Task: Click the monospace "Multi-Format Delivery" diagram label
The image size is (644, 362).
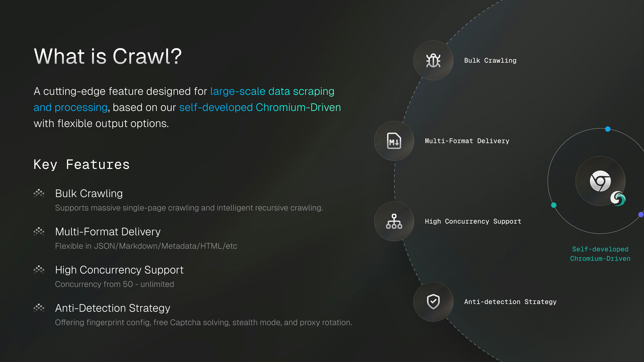Action: (467, 141)
